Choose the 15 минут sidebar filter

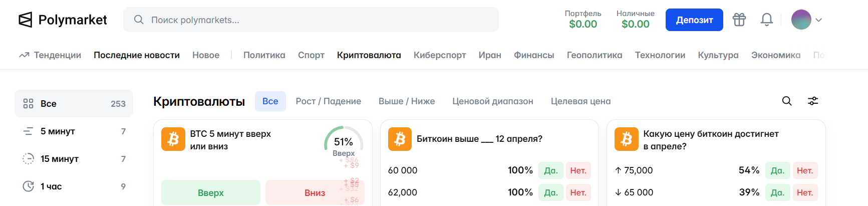(60, 159)
